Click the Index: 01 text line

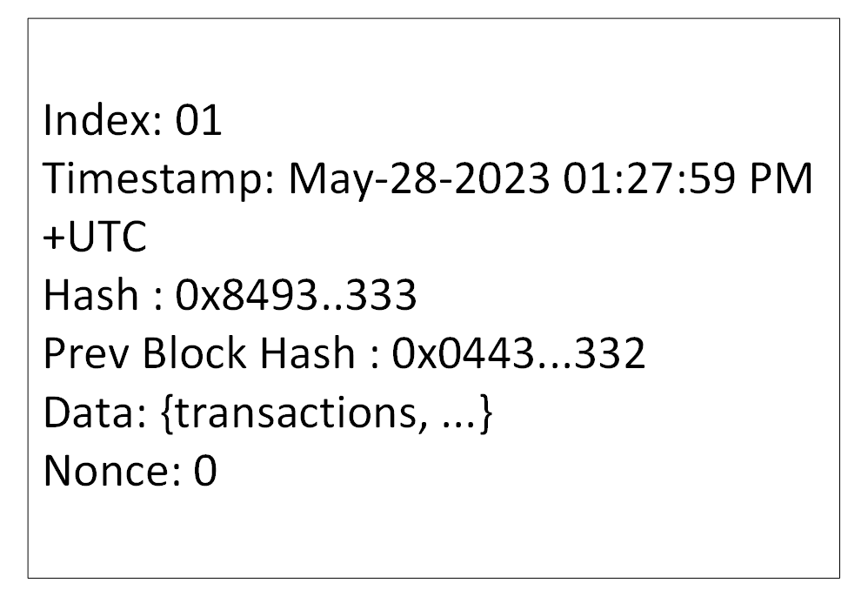click(x=132, y=119)
